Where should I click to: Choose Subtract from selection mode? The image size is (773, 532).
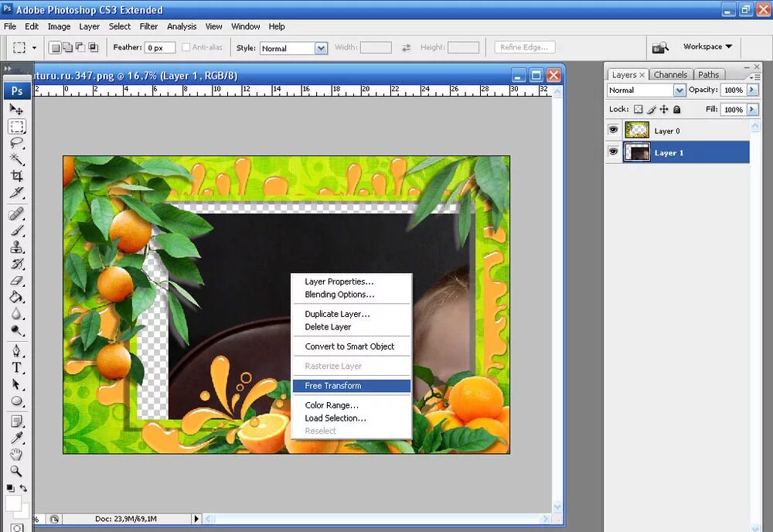tap(80, 47)
